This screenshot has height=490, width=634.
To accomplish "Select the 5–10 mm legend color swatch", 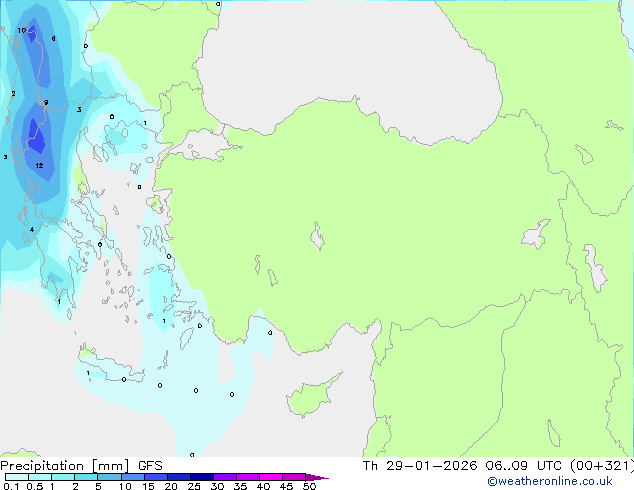I will pyautogui.click(x=109, y=477).
